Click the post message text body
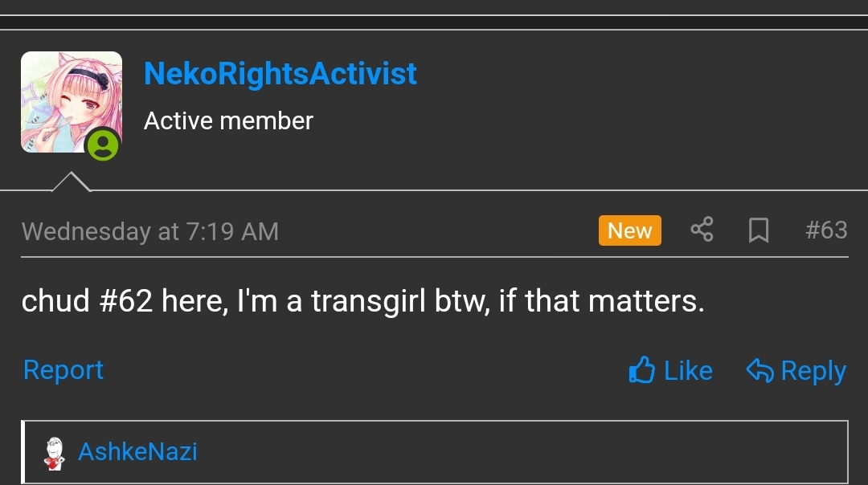The height and width of the screenshot is (485, 868). [x=363, y=301]
